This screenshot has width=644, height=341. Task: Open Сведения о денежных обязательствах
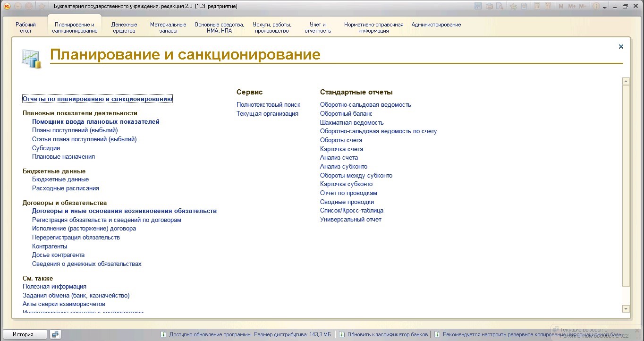pyautogui.click(x=87, y=264)
